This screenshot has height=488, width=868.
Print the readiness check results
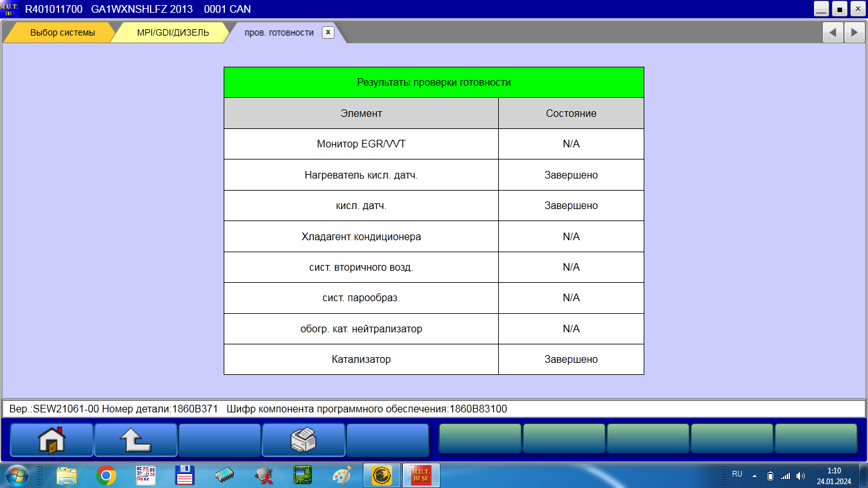point(303,440)
